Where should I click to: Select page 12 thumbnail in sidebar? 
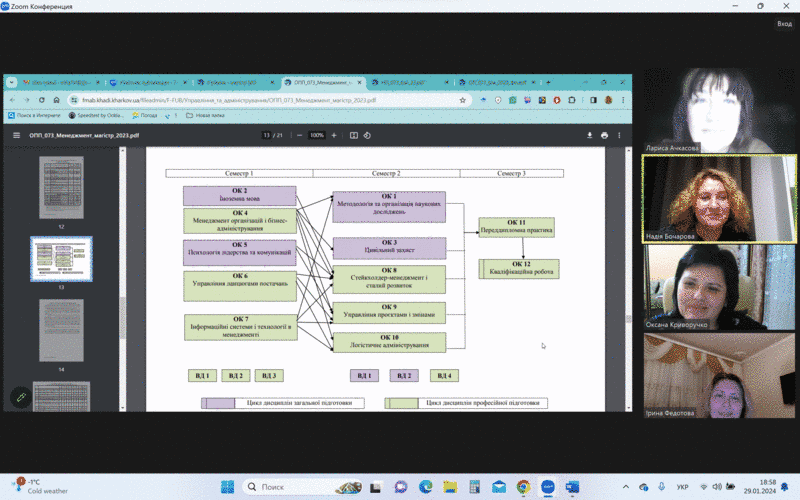pyautogui.click(x=61, y=189)
